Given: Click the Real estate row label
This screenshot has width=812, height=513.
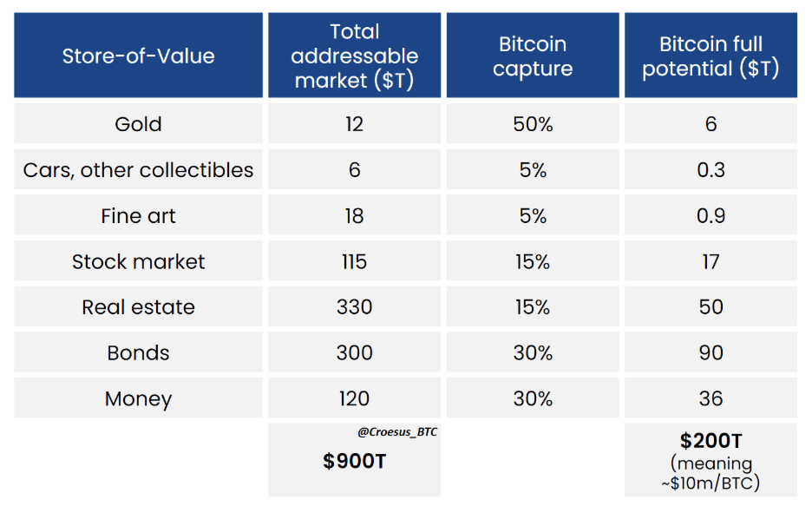Looking at the screenshot, I should [138, 306].
